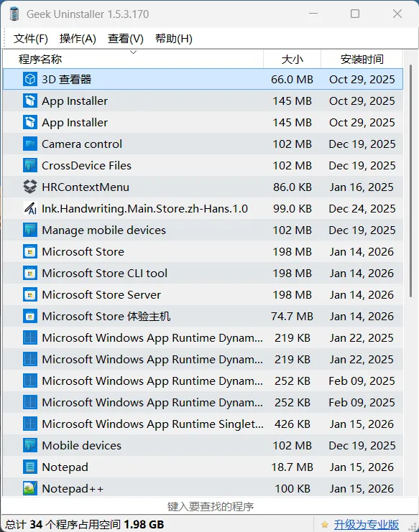
Task: Click the Notepad++ icon
Action: click(x=30, y=489)
